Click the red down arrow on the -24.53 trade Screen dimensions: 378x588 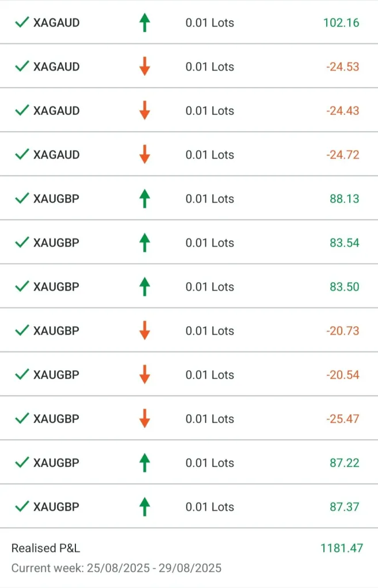(x=144, y=67)
